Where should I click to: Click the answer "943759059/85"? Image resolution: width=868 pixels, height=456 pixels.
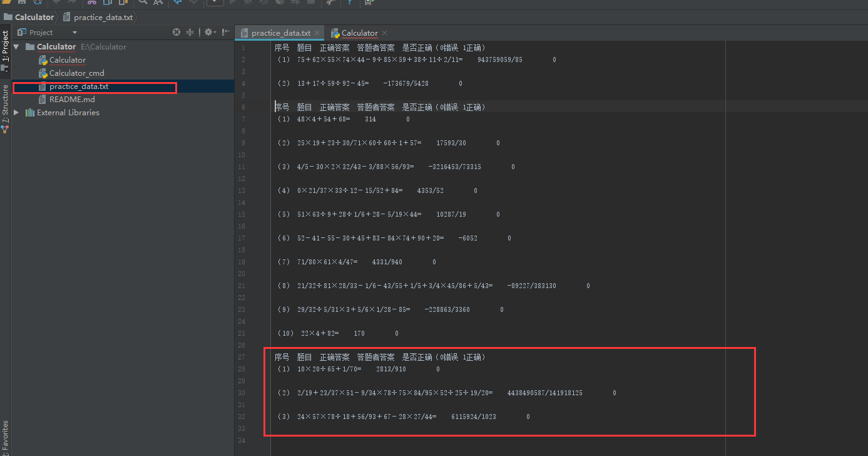(x=499, y=60)
